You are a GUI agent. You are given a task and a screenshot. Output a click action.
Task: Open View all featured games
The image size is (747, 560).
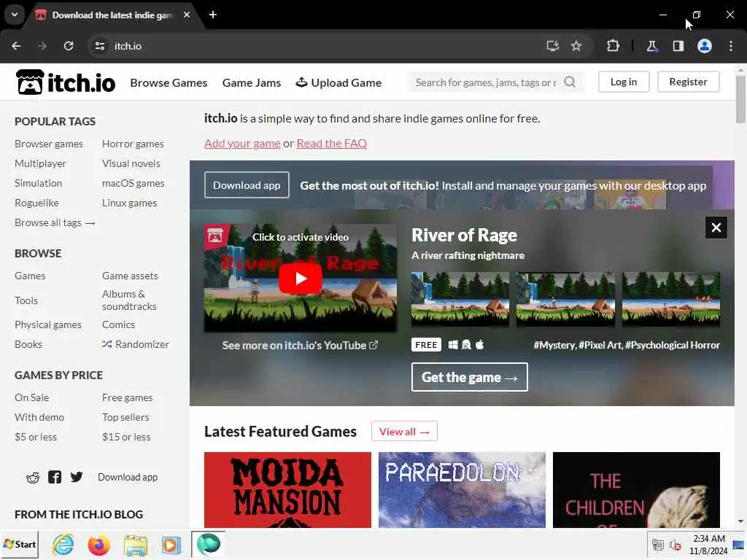point(404,432)
